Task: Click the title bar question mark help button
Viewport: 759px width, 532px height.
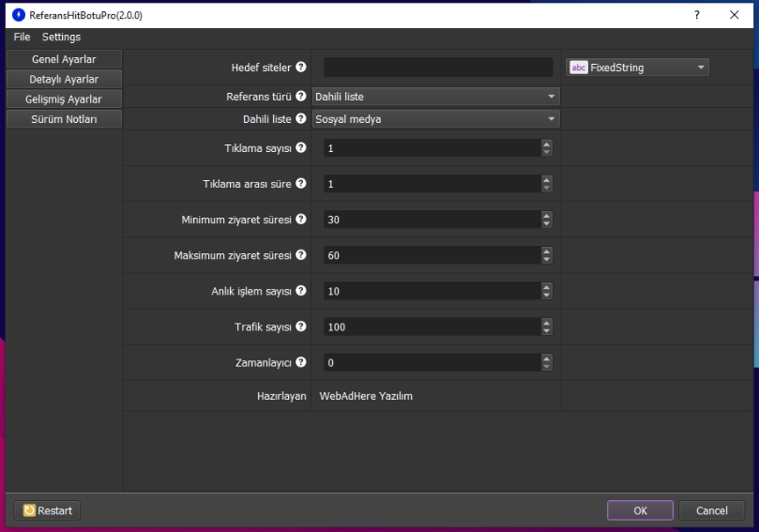Action: (x=696, y=15)
